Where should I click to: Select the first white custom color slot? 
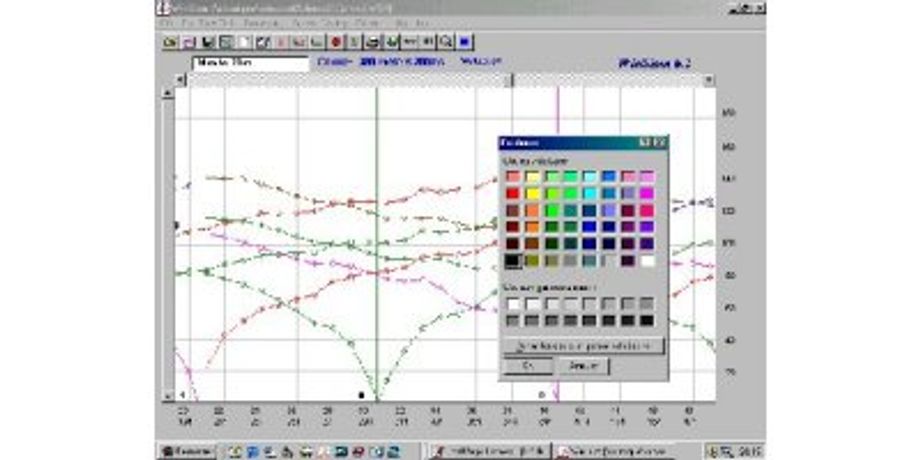513,304
